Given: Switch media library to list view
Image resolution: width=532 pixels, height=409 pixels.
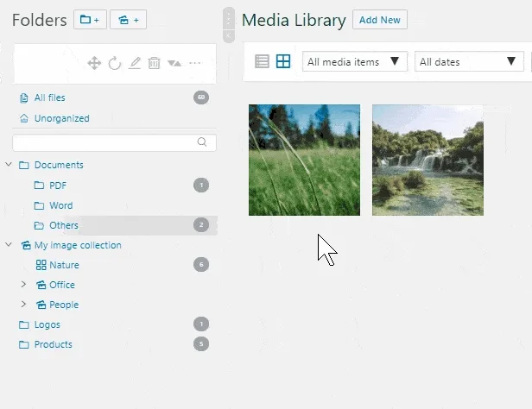Looking at the screenshot, I should (x=263, y=61).
